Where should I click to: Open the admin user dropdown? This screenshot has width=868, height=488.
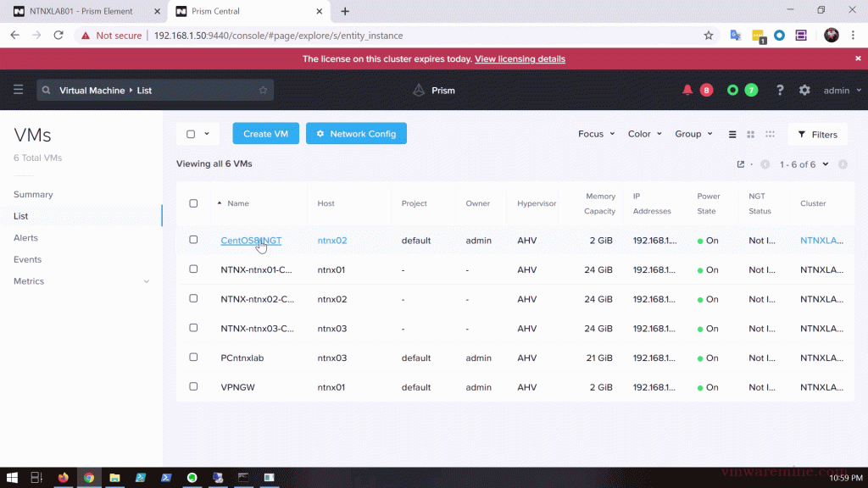pyautogui.click(x=842, y=90)
